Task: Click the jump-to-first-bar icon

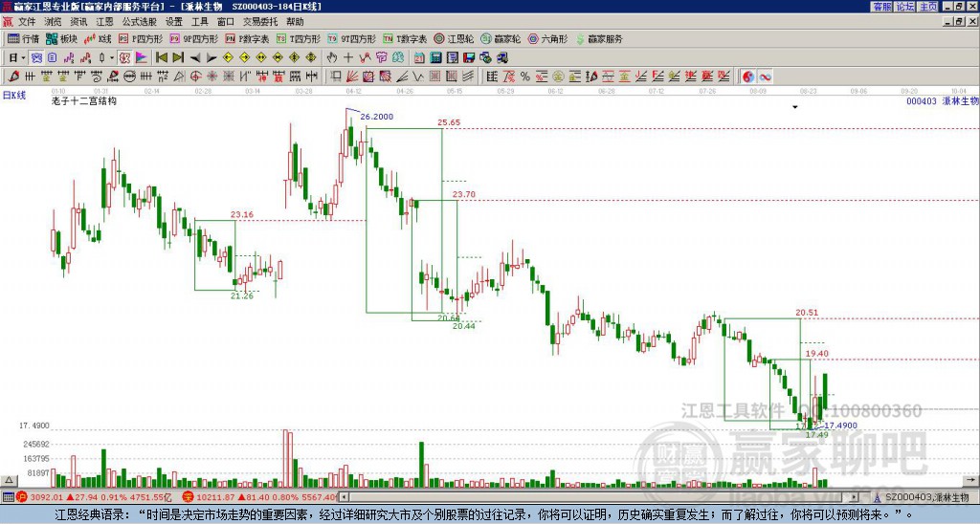Action: click(x=161, y=57)
